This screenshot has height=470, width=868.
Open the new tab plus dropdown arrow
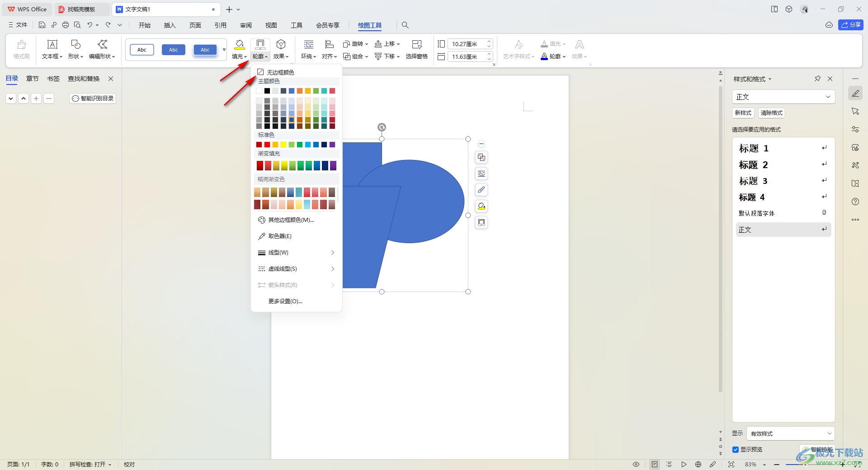238,9
